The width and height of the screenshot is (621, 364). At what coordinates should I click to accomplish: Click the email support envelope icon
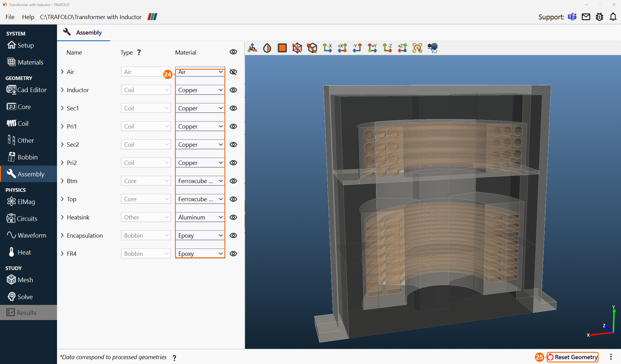click(586, 17)
